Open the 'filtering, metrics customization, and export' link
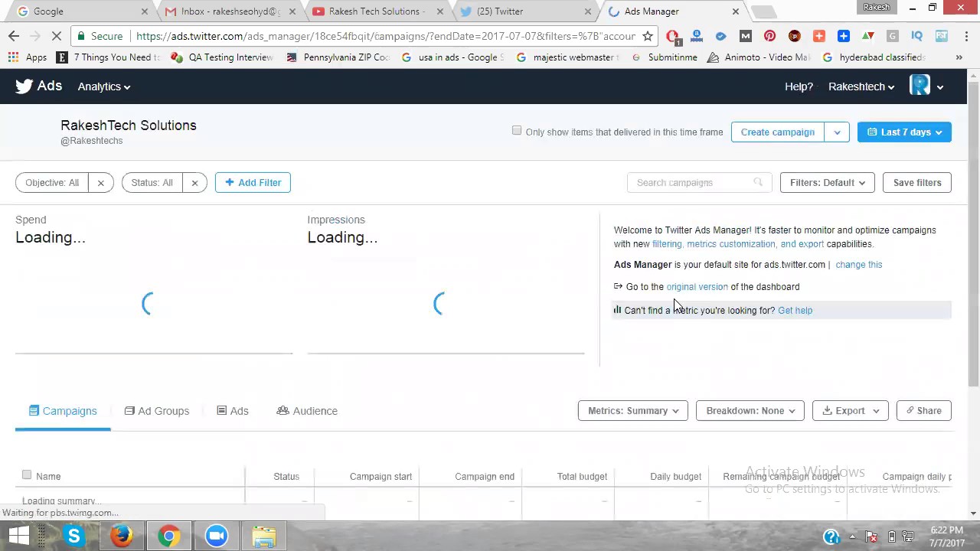 tap(738, 244)
